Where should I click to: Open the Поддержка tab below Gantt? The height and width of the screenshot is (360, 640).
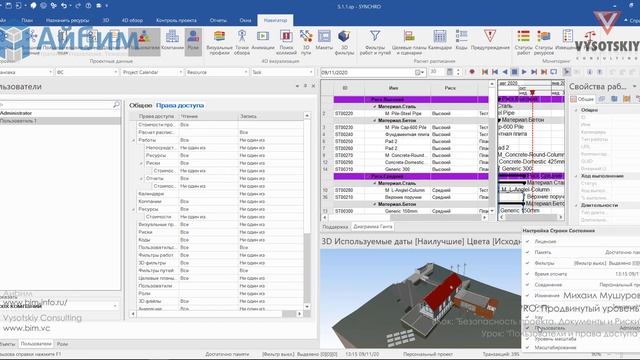tap(335, 227)
